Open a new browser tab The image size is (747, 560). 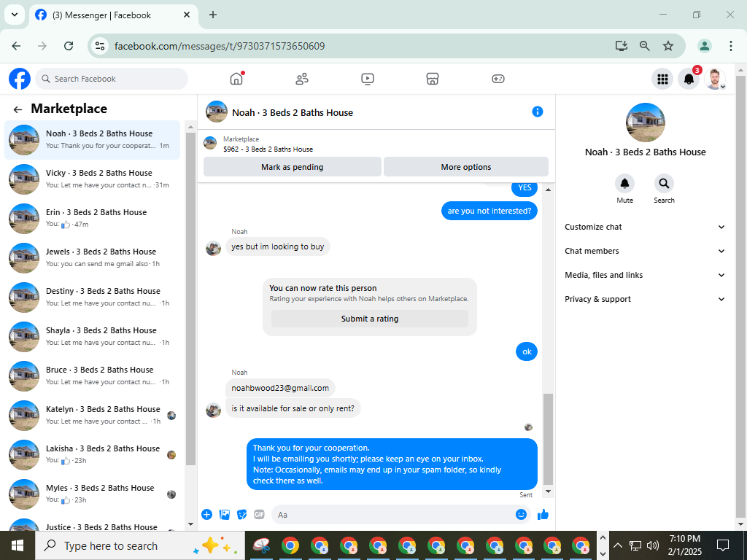click(213, 15)
